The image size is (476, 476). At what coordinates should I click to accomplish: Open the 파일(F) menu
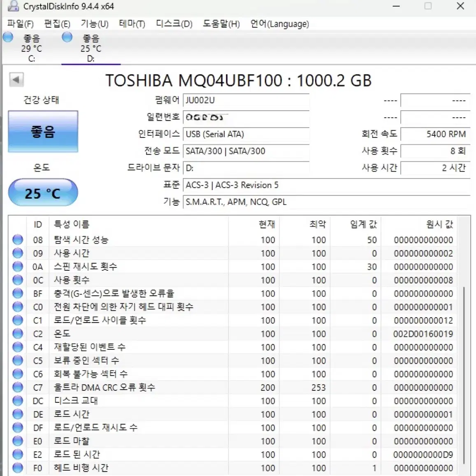point(20,24)
